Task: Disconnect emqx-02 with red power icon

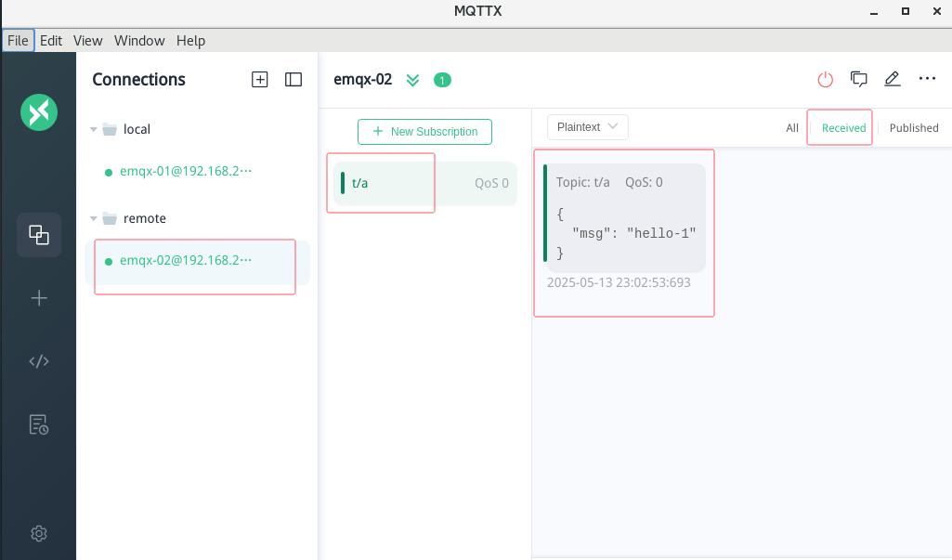Action: pyautogui.click(x=825, y=80)
